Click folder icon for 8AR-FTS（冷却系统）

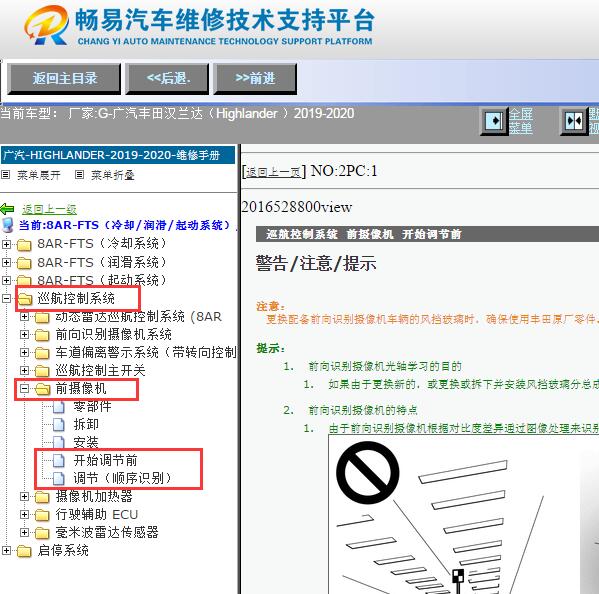click(x=24, y=244)
